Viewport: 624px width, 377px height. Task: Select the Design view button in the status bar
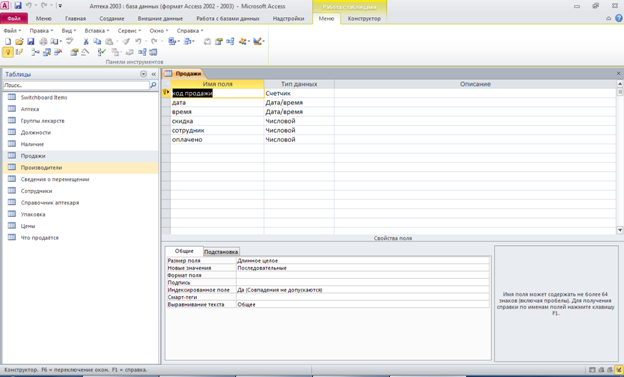click(x=619, y=370)
